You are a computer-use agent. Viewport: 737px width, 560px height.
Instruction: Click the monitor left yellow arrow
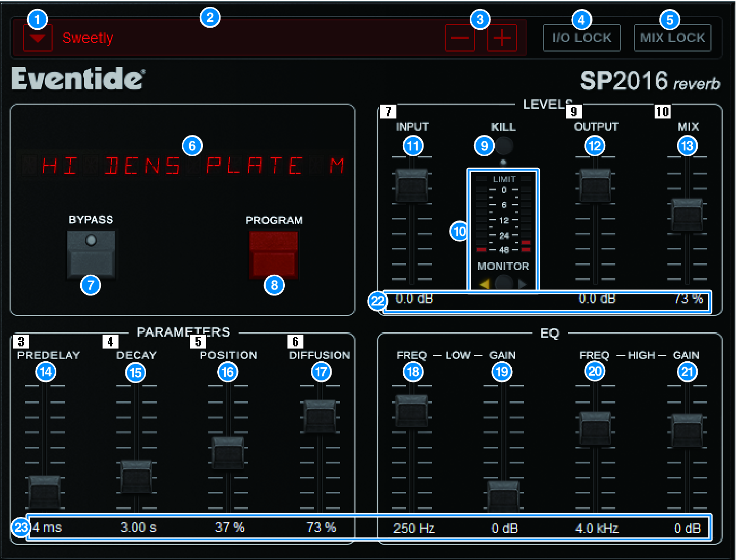[484, 284]
